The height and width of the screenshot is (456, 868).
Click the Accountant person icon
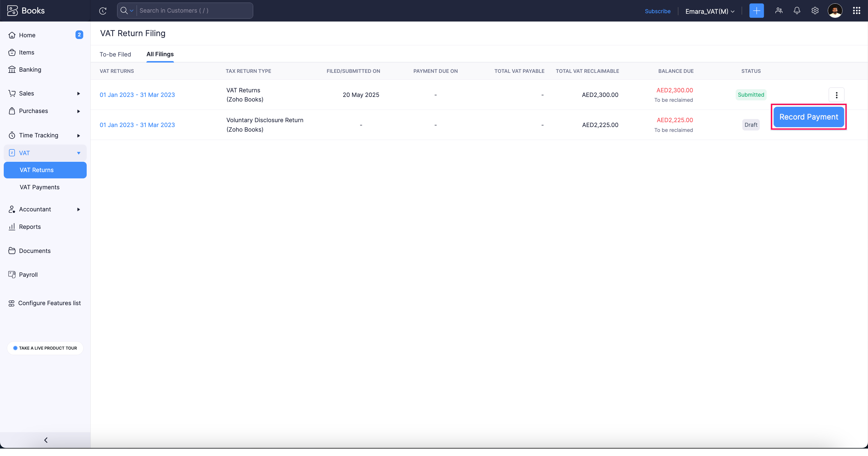pos(12,209)
